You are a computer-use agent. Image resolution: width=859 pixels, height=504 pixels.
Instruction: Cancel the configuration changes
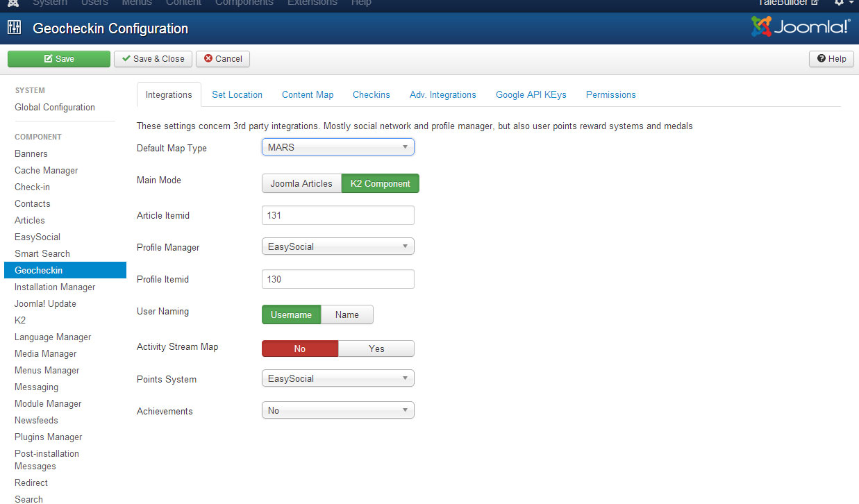223,59
